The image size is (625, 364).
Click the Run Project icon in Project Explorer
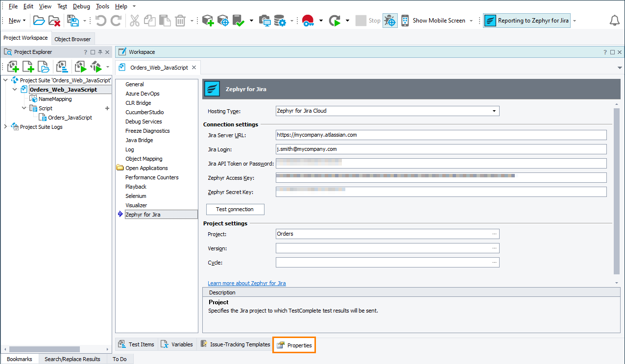pos(80,67)
